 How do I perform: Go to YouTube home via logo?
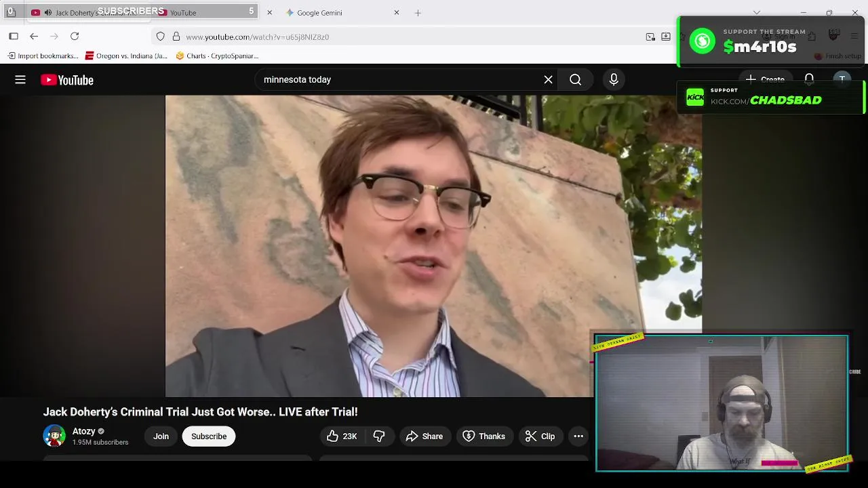point(67,80)
